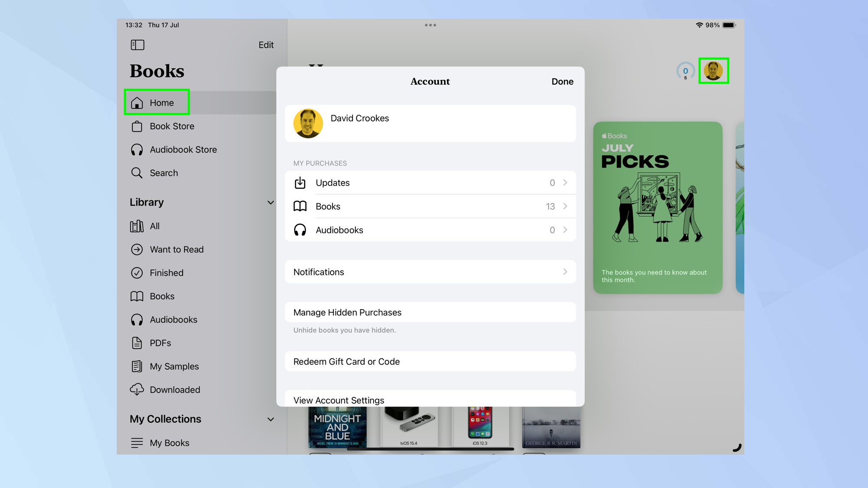Open the reading goals ring icon
The width and height of the screenshot is (868, 488).
pyautogui.click(x=685, y=71)
